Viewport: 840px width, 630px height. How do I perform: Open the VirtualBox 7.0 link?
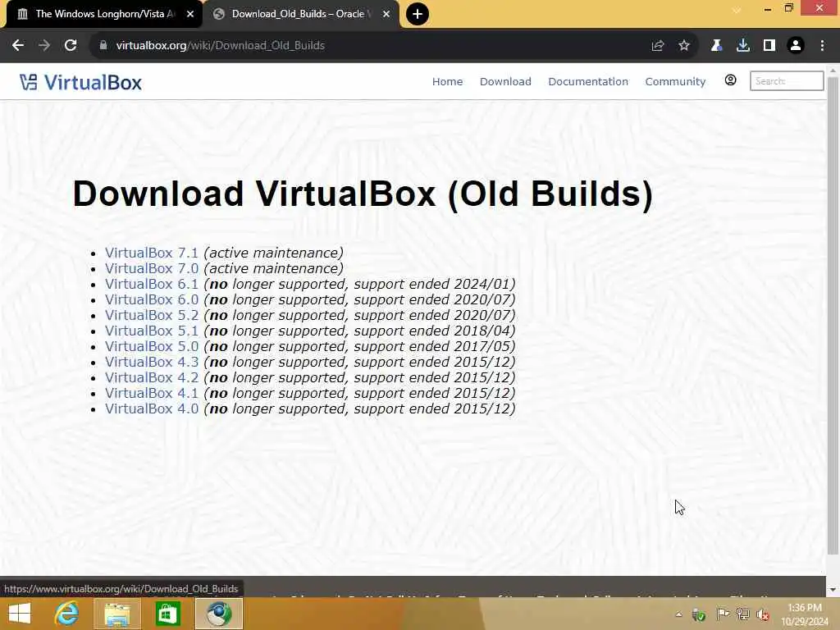coord(152,268)
